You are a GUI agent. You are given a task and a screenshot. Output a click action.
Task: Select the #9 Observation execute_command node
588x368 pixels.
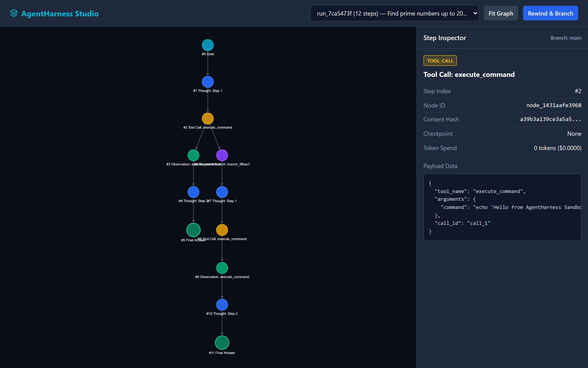click(x=222, y=268)
